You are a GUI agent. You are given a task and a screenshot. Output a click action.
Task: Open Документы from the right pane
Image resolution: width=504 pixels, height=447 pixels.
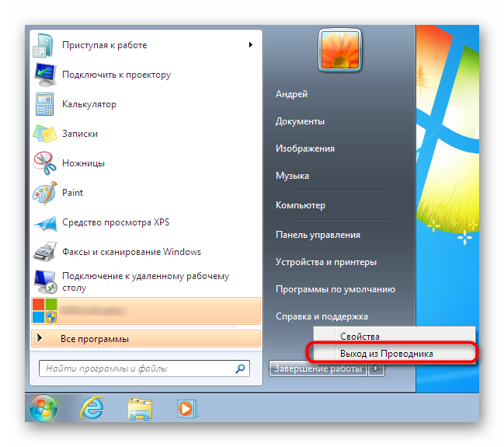click(x=300, y=121)
